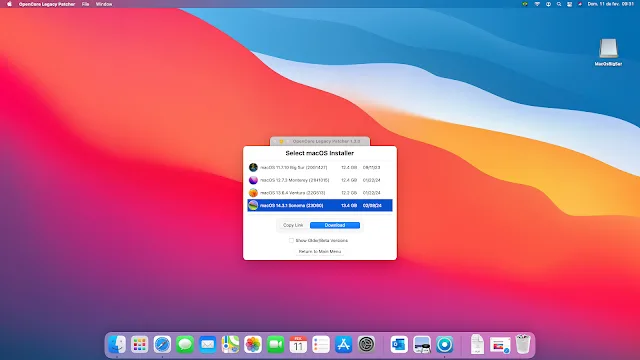Open Launchpad from the Dock
The image size is (640, 360).
(140, 344)
